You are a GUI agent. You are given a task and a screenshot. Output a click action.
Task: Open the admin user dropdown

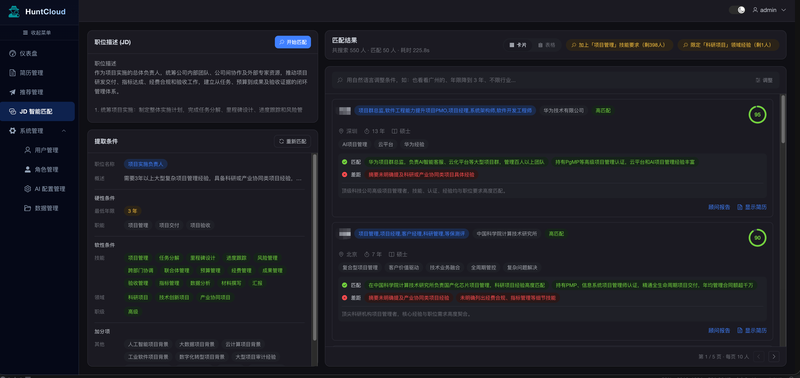click(769, 10)
